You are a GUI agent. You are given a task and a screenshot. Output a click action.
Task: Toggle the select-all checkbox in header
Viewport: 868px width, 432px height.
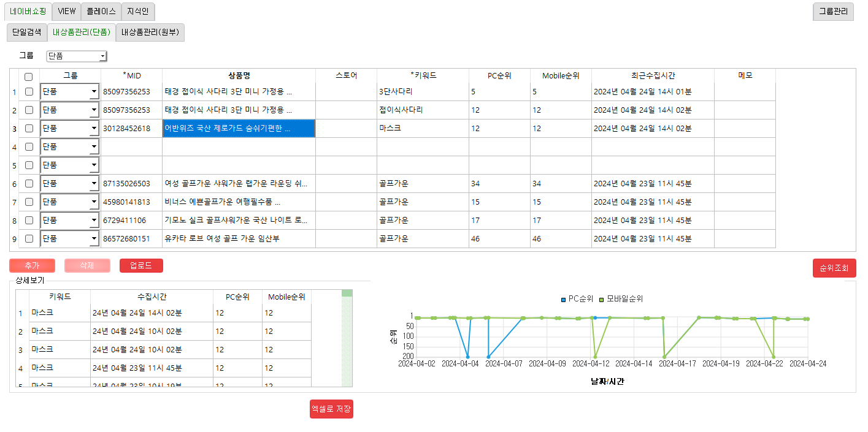28,77
